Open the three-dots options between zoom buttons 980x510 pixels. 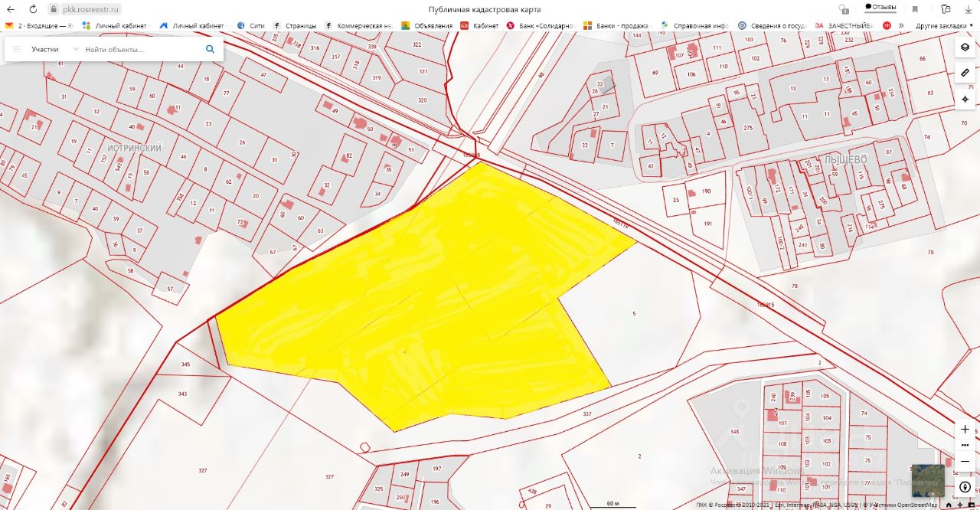pos(965,445)
